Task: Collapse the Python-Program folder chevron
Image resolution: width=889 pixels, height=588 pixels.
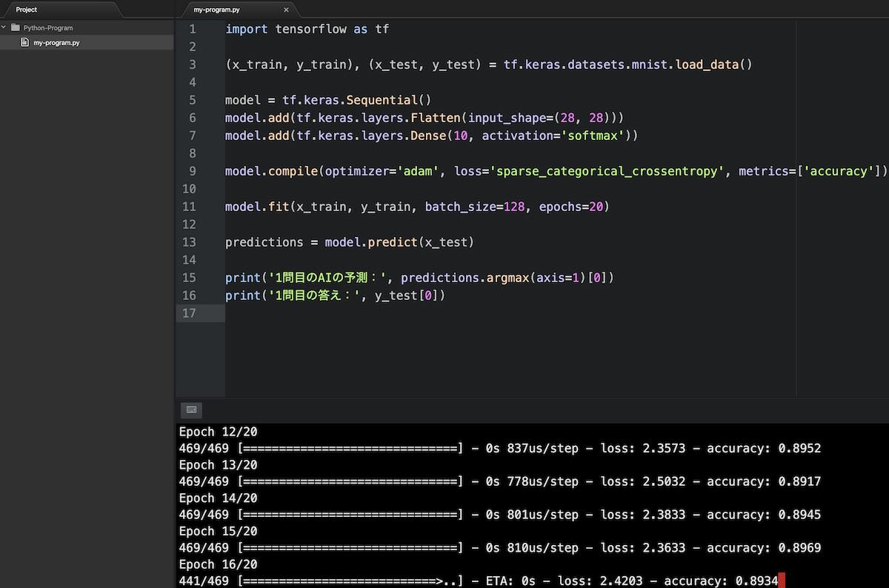Action: pyautogui.click(x=4, y=28)
